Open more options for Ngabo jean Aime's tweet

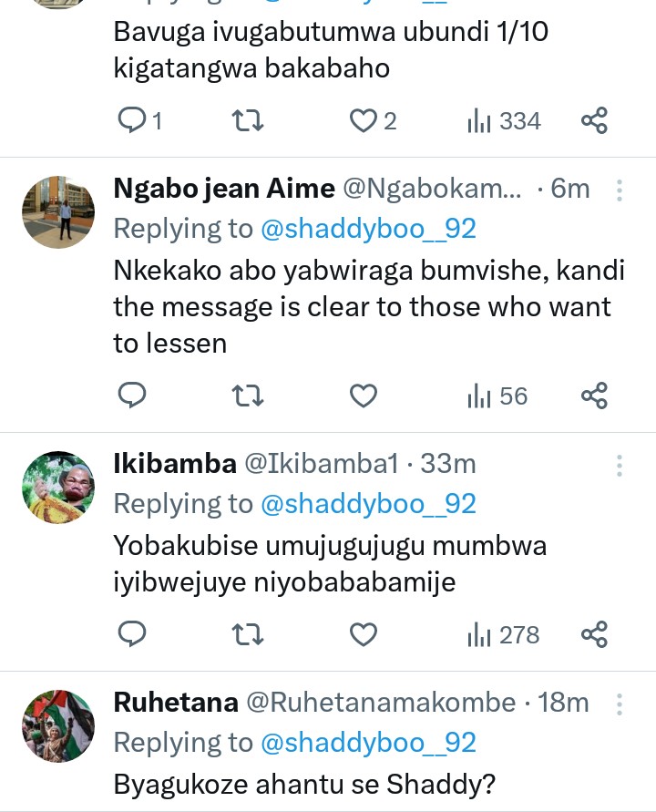pyautogui.click(x=620, y=190)
